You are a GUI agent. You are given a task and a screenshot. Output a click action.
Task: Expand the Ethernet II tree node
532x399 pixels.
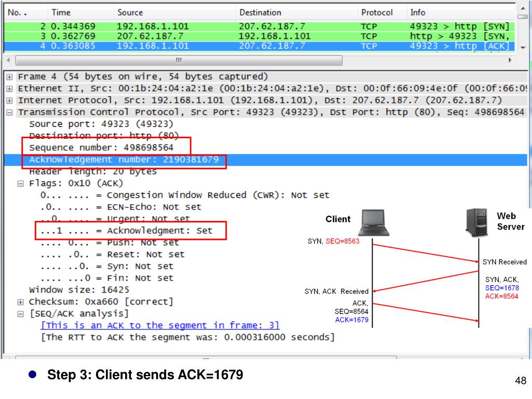point(9,89)
